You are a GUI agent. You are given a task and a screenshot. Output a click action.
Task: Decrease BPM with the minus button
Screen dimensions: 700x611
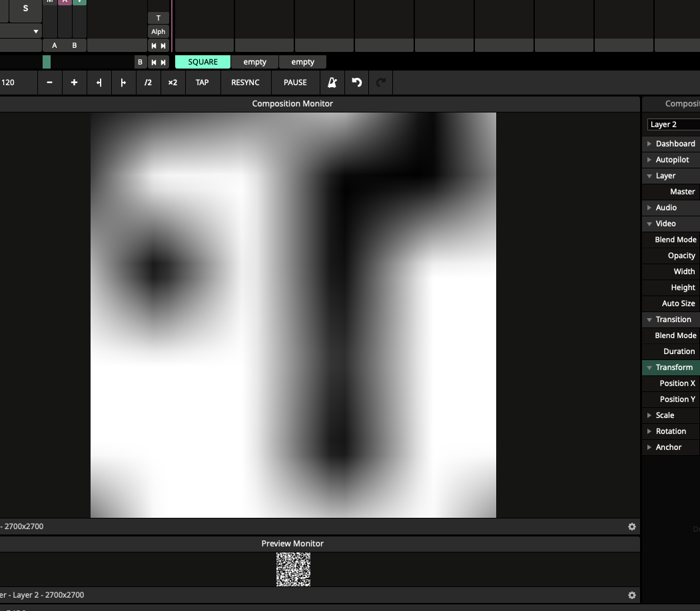pyautogui.click(x=49, y=83)
